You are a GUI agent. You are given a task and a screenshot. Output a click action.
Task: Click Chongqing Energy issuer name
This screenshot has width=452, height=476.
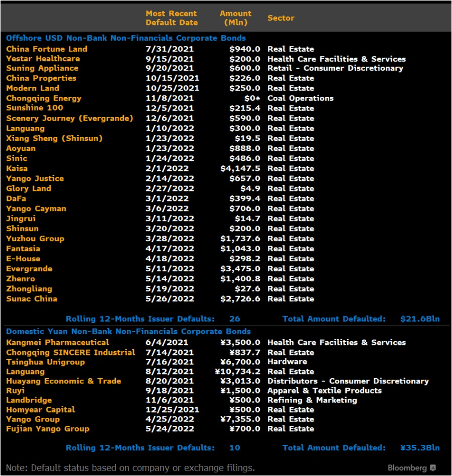[44, 98]
